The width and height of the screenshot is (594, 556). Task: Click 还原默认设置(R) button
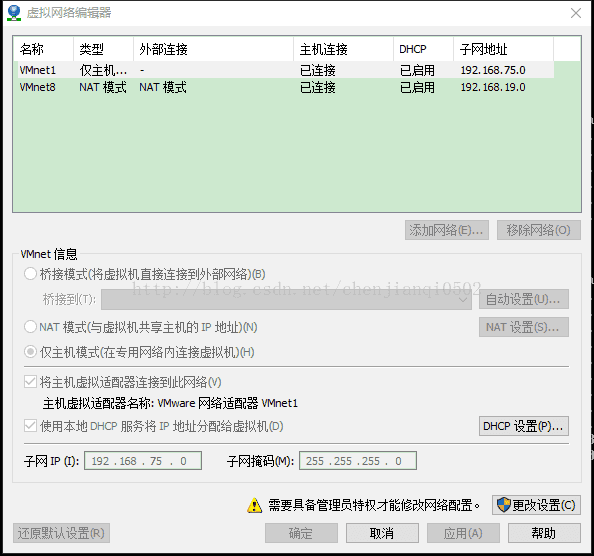(61, 533)
